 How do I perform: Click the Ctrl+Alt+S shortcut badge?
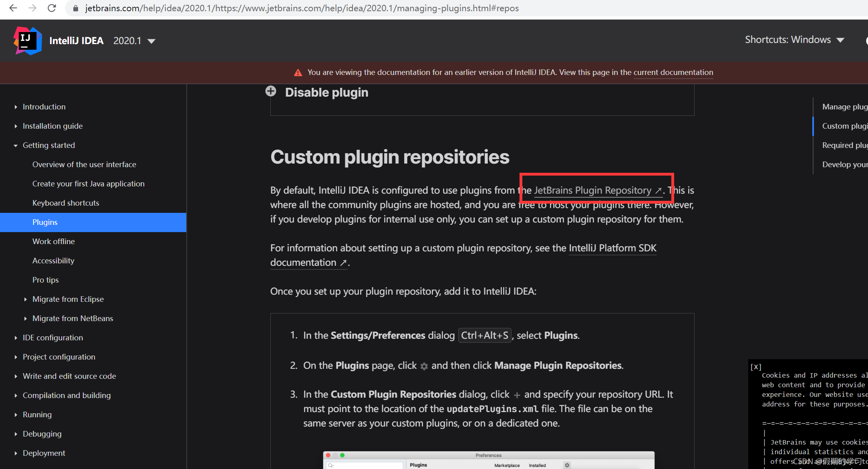[484, 335]
